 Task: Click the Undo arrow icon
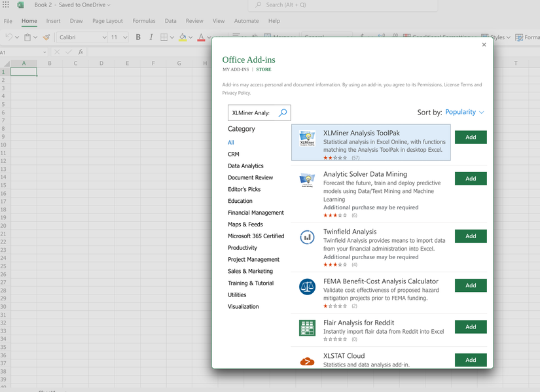pyautogui.click(x=9, y=37)
